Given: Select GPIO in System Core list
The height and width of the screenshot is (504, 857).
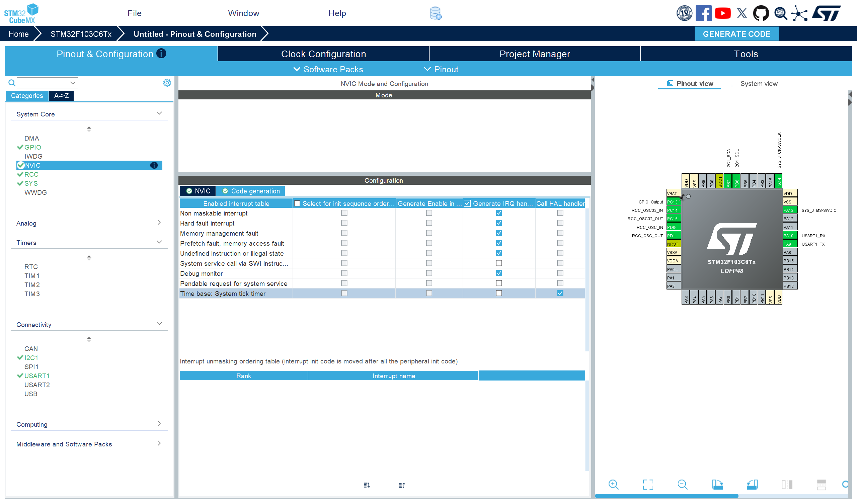Looking at the screenshot, I should pyautogui.click(x=33, y=147).
